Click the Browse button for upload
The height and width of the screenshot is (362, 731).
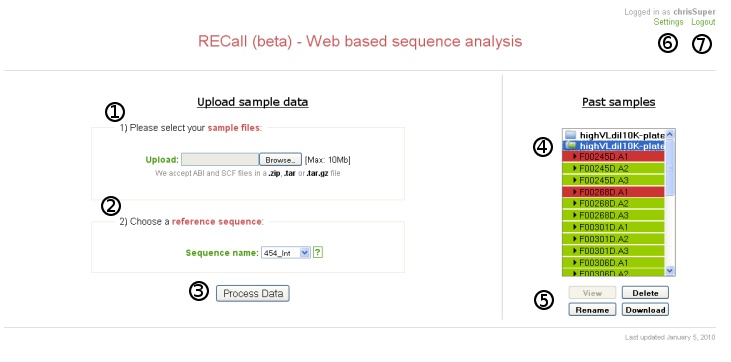point(280,160)
